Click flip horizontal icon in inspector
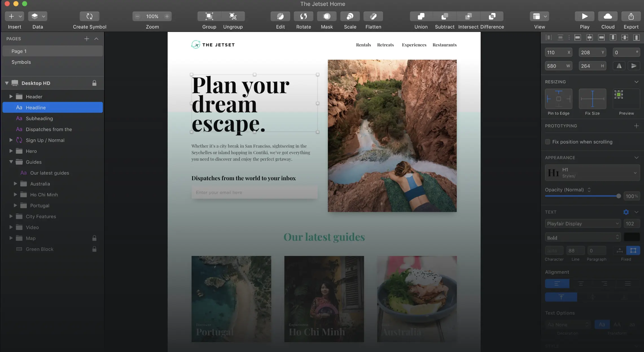Viewport: 644px width, 352px height. click(x=619, y=66)
